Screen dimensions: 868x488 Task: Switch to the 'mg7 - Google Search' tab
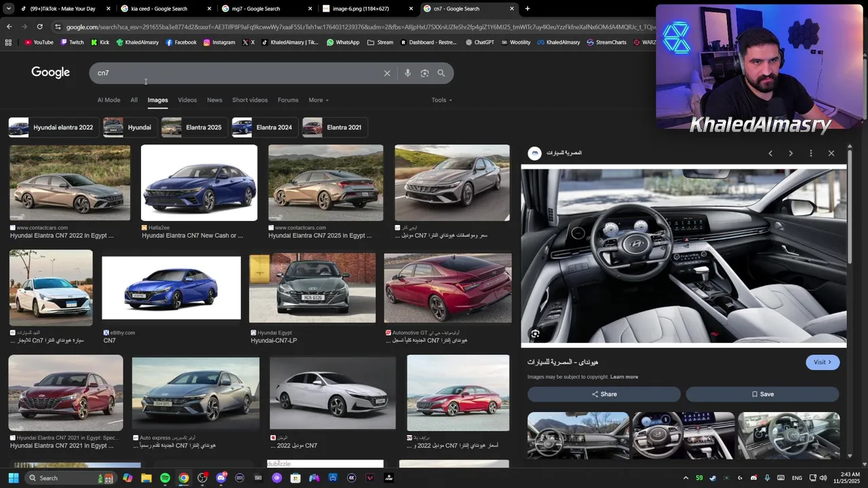click(x=266, y=9)
